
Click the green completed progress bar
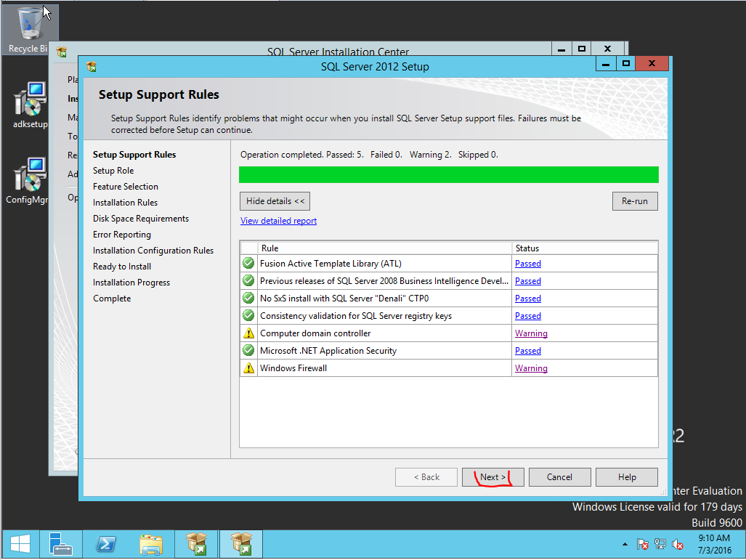(449, 174)
